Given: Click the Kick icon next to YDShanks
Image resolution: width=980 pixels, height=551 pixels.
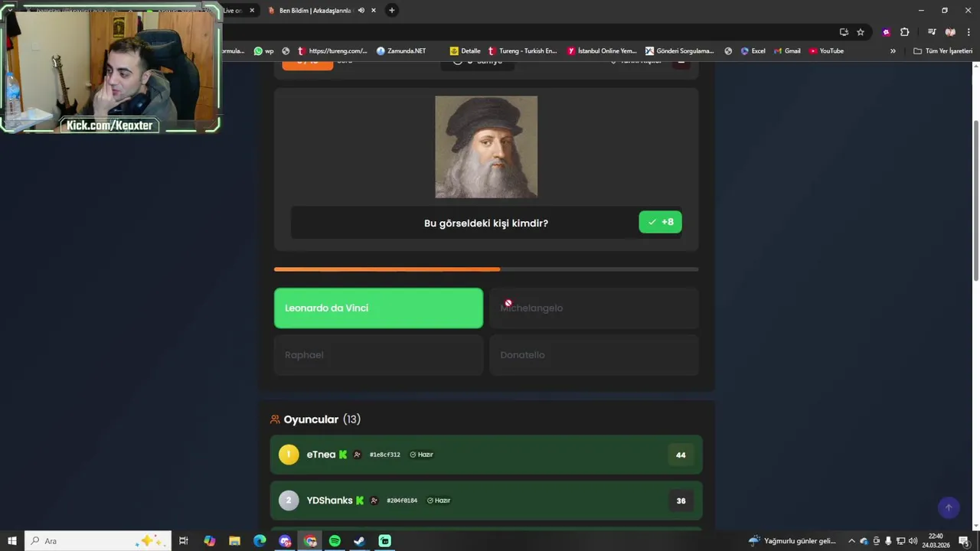Looking at the screenshot, I should pyautogui.click(x=360, y=500).
